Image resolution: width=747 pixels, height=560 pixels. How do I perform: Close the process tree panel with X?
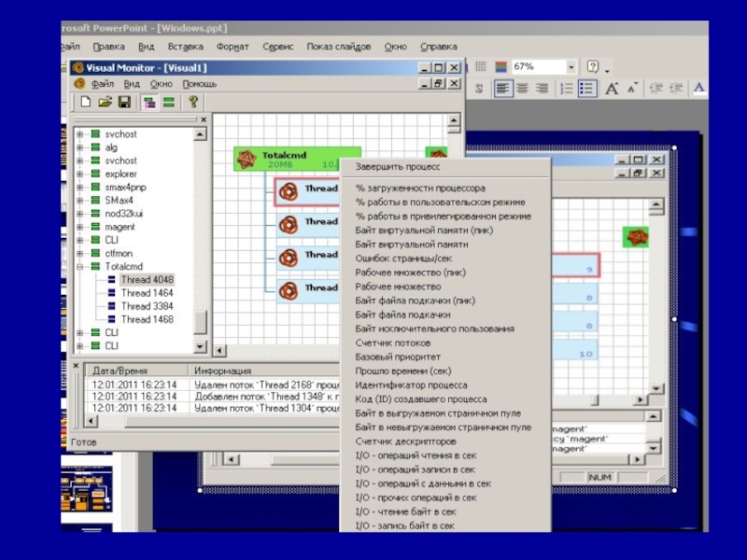[x=204, y=119]
